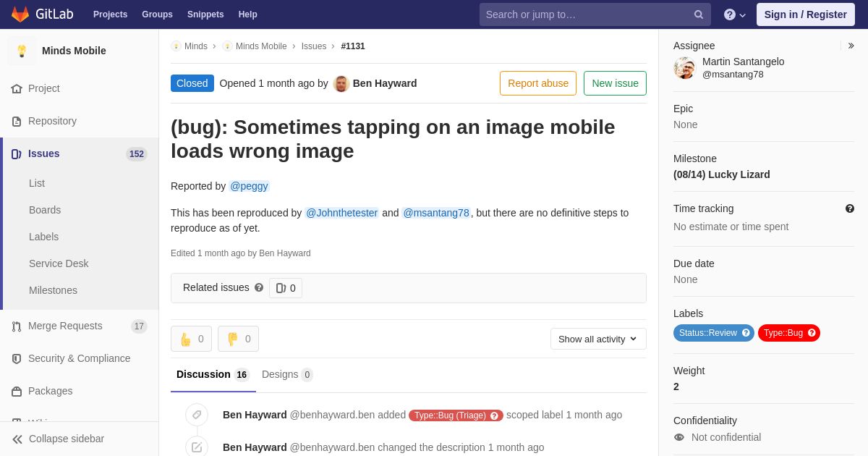
Task: Click the Report abuse button
Action: (x=537, y=83)
